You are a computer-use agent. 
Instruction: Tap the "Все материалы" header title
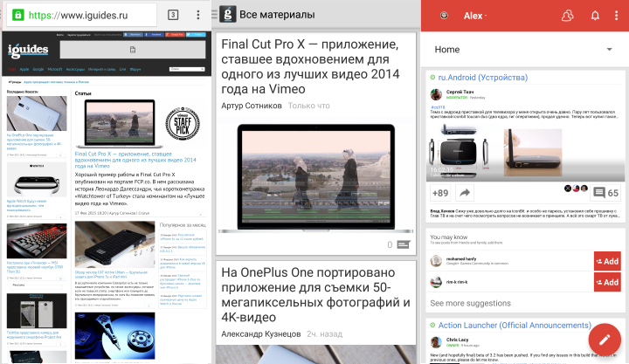point(277,15)
